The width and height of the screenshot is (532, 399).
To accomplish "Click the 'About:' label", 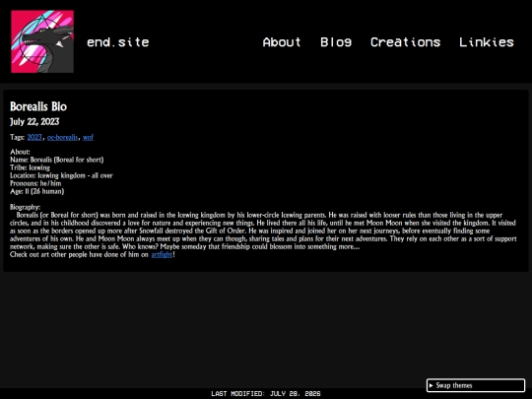I will pos(20,152).
